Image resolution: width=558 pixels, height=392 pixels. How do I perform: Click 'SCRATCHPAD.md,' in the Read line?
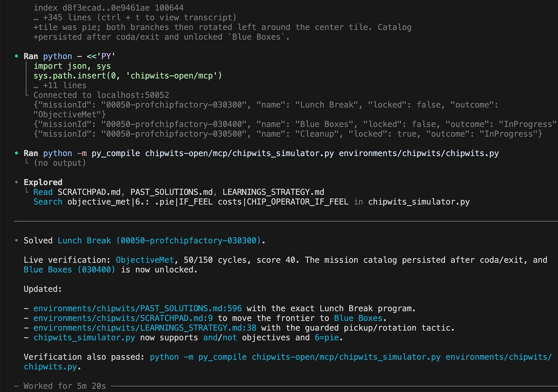(91, 192)
